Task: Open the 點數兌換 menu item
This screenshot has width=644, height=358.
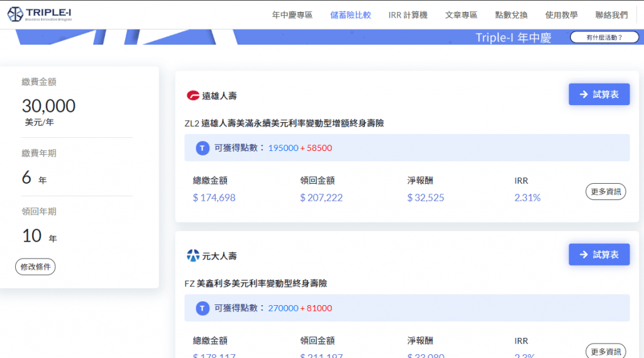Action: click(511, 15)
